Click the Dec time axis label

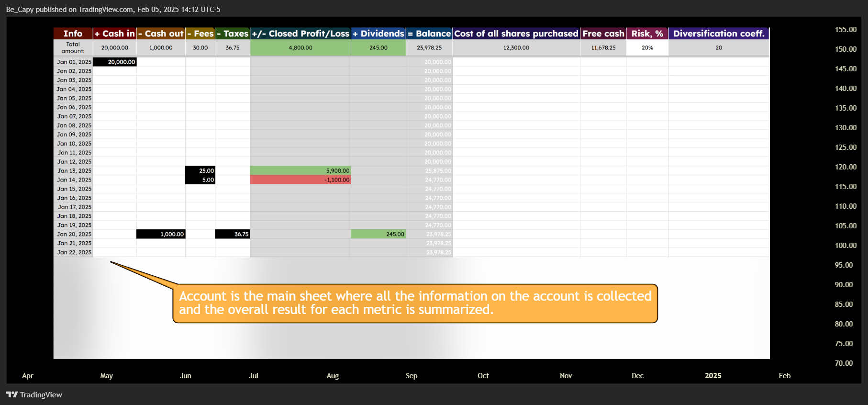[x=637, y=376]
